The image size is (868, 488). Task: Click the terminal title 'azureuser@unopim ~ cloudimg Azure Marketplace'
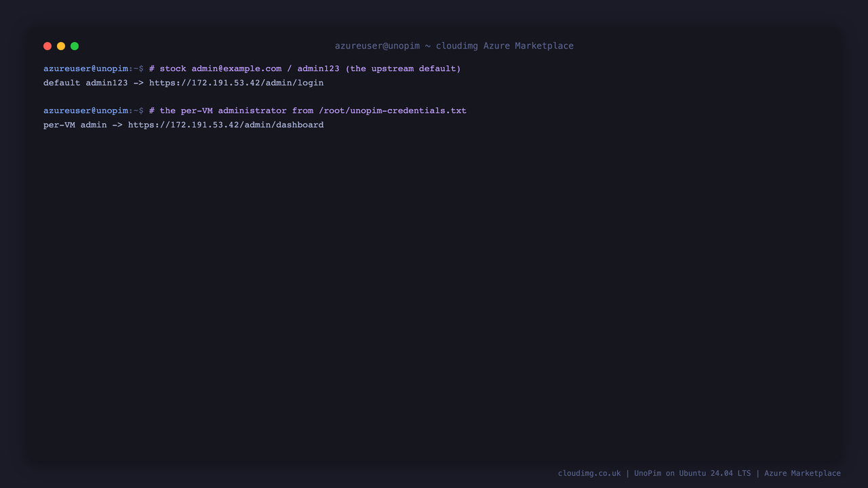tap(454, 46)
